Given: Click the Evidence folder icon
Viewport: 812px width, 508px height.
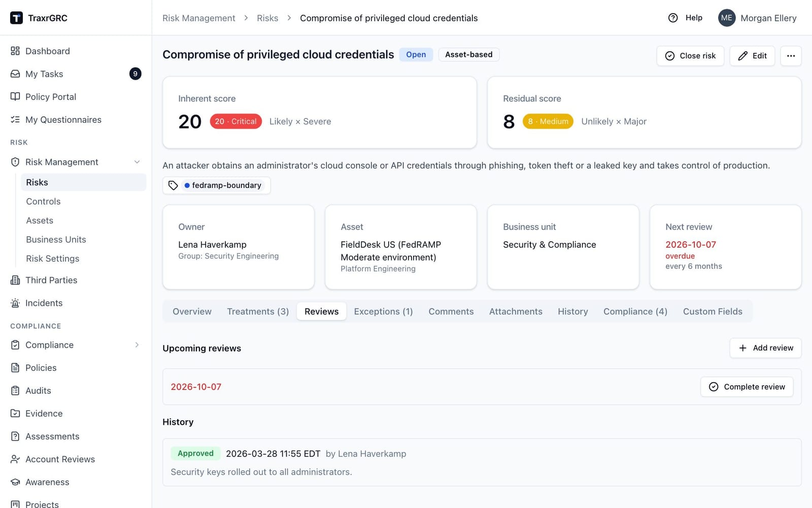Looking at the screenshot, I should tap(15, 414).
